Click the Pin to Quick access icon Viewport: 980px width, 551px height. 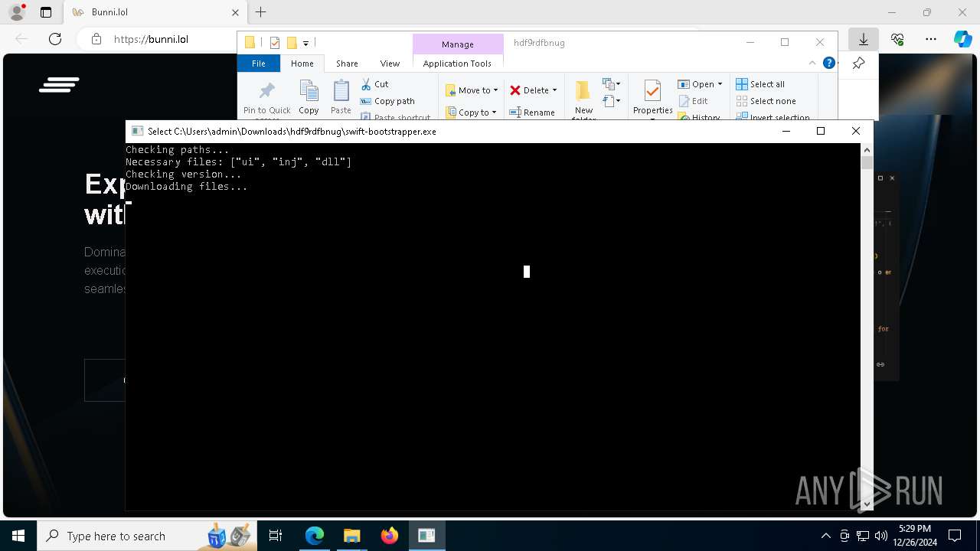pos(266,91)
